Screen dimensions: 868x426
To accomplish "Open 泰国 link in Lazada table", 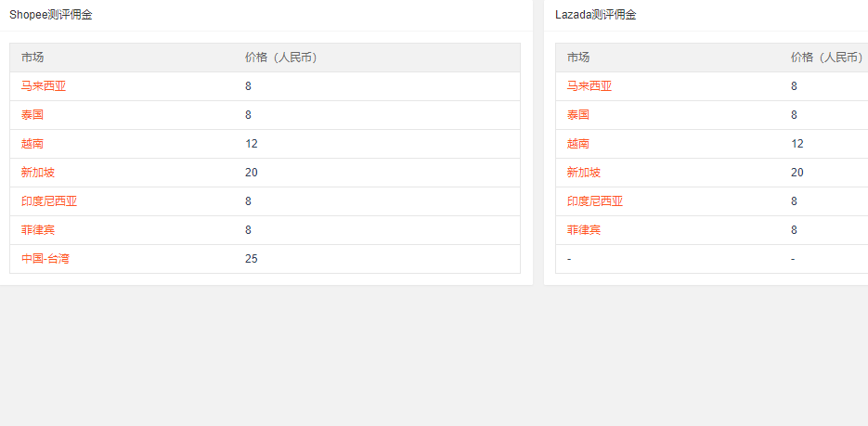I will 578,115.
